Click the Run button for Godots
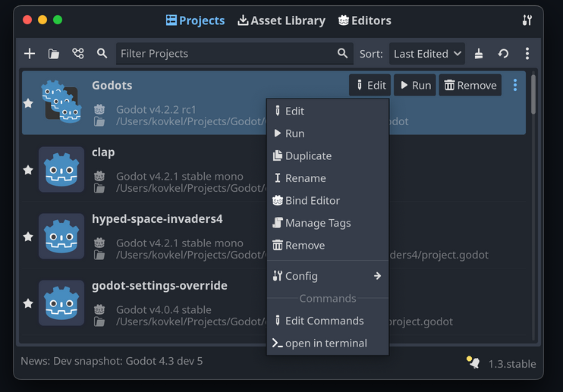563x392 pixels. tap(415, 85)
